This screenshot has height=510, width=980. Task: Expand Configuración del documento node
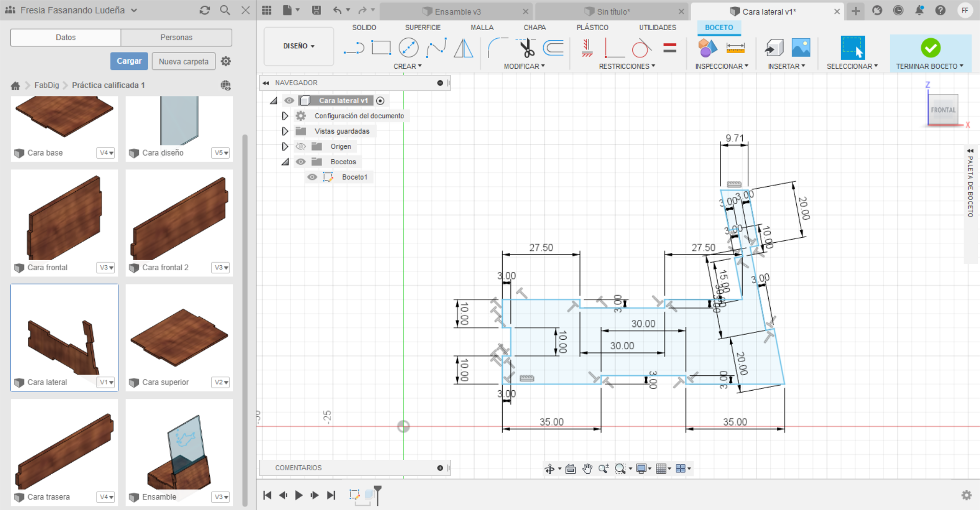coord(285,116)
